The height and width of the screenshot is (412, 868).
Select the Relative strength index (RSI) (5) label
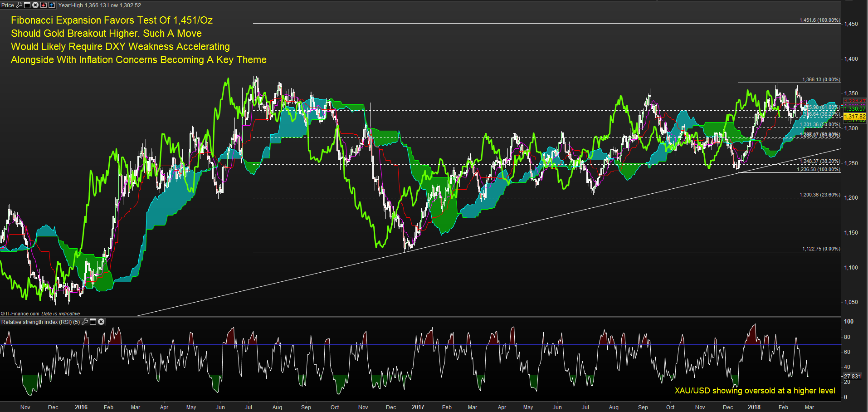coord(41,322)
